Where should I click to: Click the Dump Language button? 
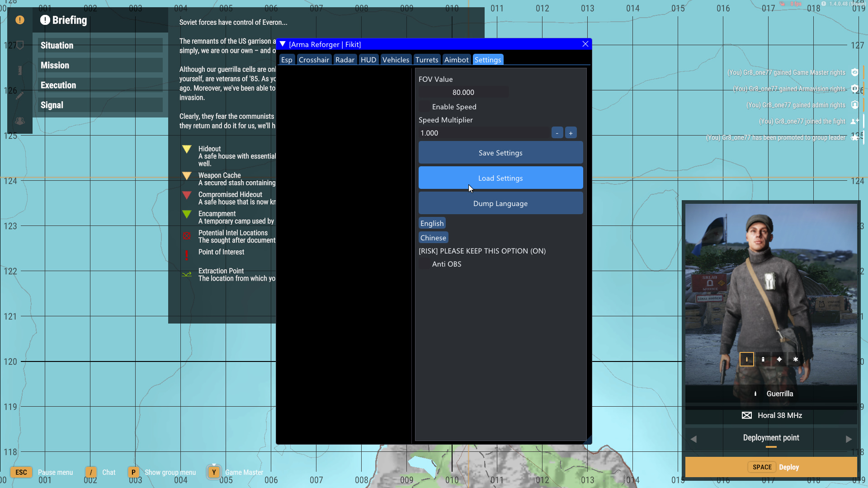500,203
